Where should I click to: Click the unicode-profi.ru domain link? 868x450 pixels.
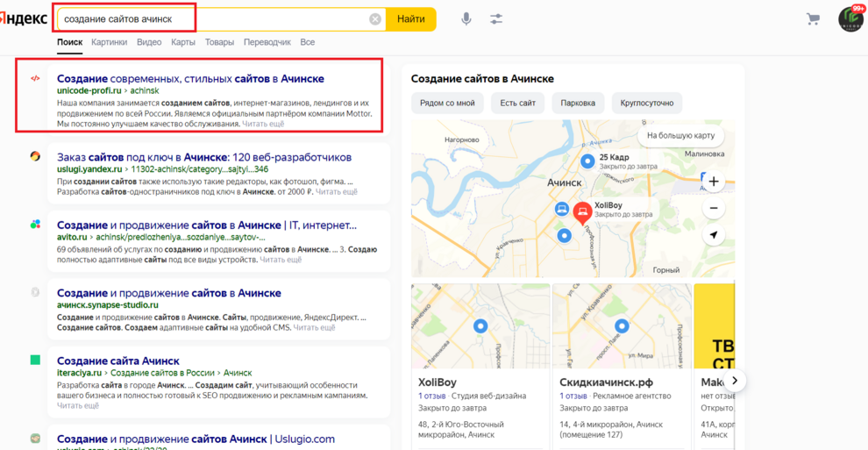89,90
